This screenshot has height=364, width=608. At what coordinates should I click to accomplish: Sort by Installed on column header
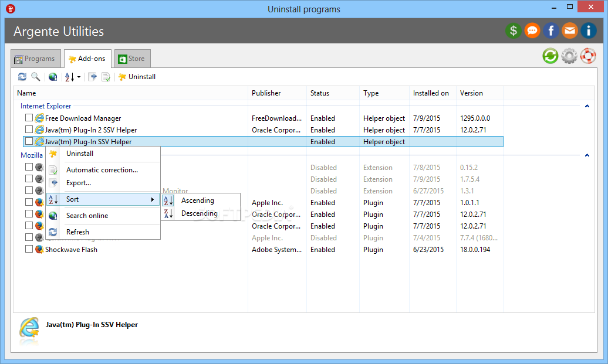433,93
